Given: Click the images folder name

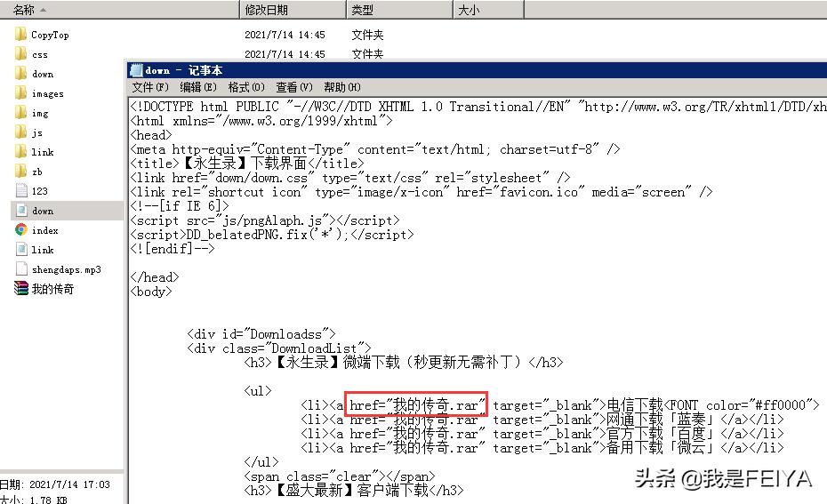Looking at the screenshot, I should (47, 94).
